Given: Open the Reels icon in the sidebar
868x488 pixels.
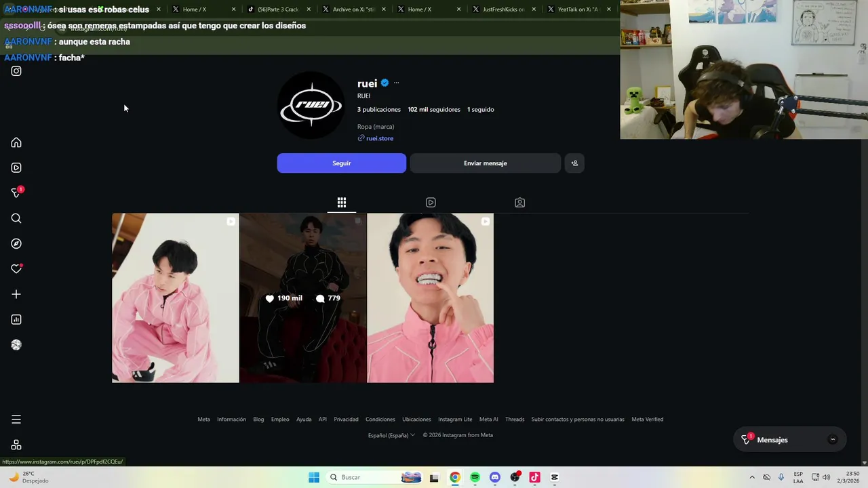Looking at the screenshot, I should pyautogui.click(x=16, y=168).
